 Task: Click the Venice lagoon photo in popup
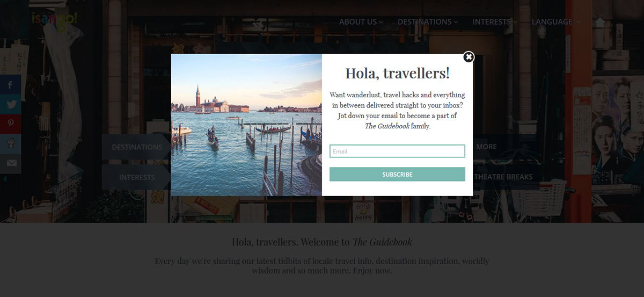click(246, 125)
